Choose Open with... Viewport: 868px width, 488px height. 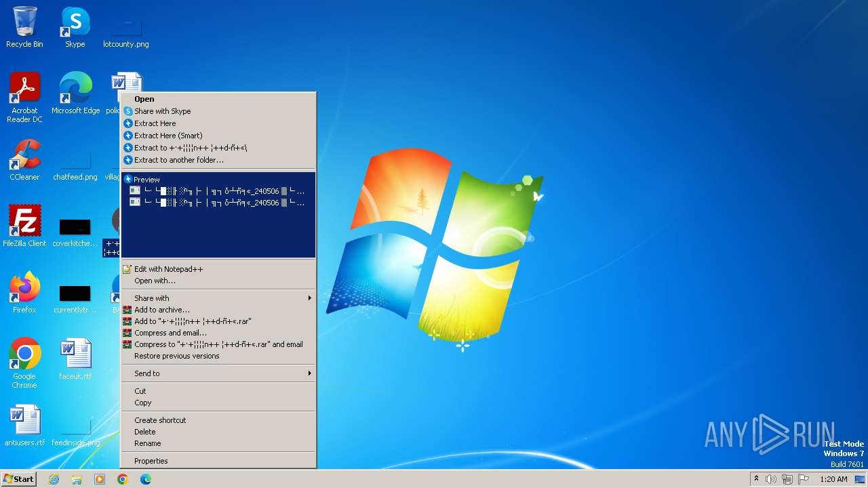pyautogui.click(x=218, y=281)
